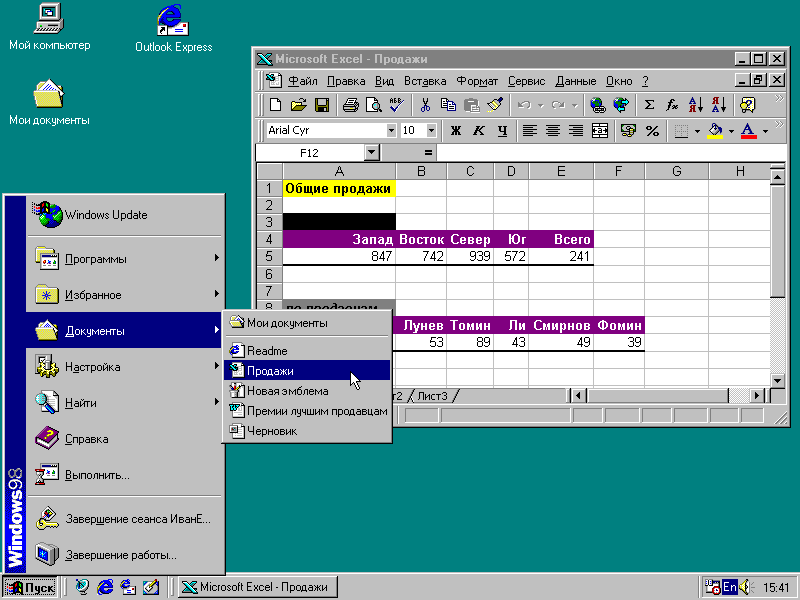Print the sheet via the printer icon
The height and width of the screenshot is (600, 800).
coord(351,105)
